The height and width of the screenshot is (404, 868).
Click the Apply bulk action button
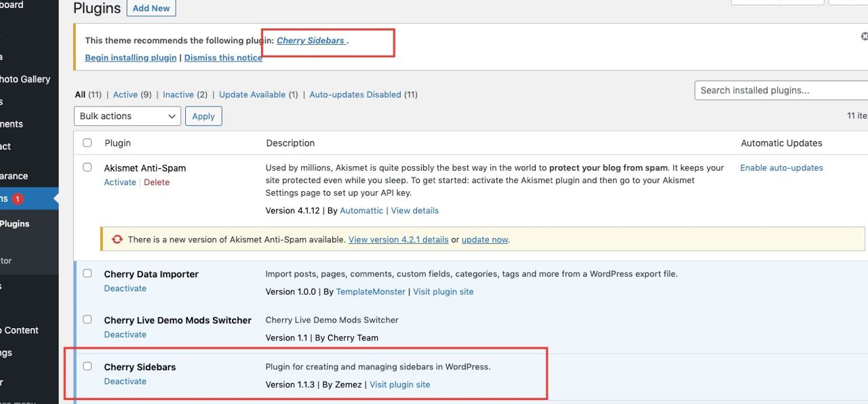[203, 116]
